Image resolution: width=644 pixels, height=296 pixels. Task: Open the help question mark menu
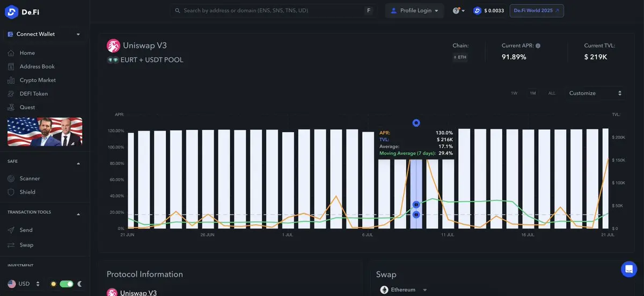(458, 11)
